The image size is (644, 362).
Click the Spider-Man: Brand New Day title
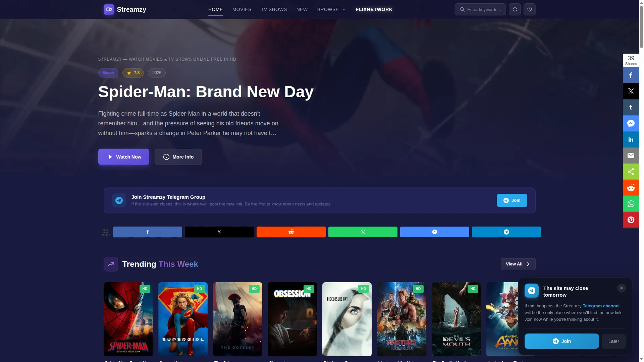click(206, 92)
